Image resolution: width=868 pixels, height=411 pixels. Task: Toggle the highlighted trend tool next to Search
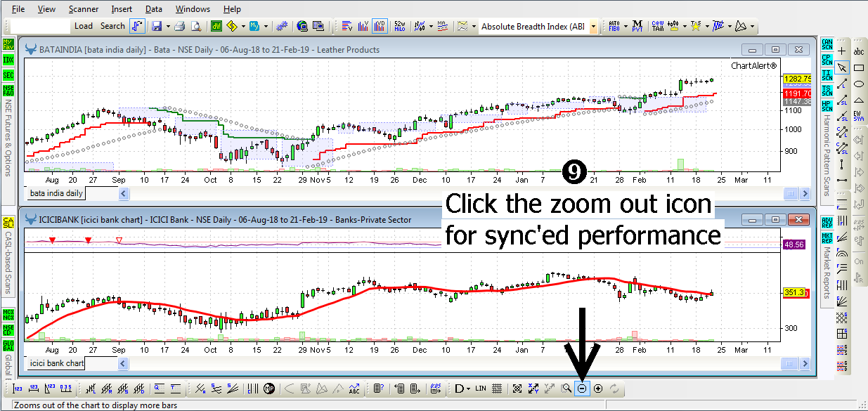pos(137,26)
